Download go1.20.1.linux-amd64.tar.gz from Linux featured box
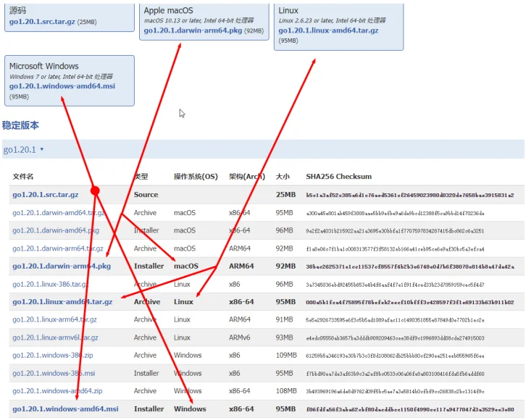Image resolution: width=526 pixels, height=420 pixels. (328, 30)
